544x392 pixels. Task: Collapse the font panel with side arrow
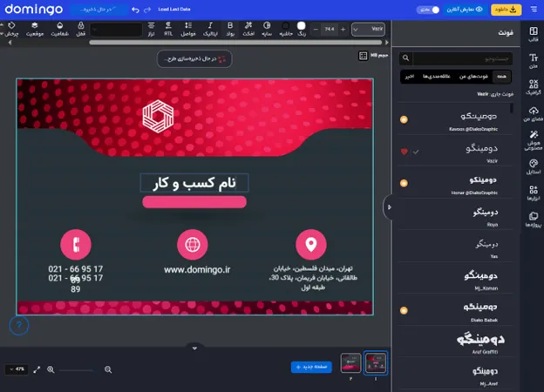pos(389,206)
